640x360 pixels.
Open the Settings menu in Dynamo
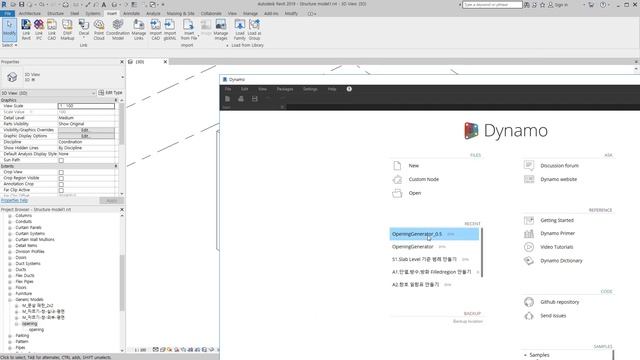(x=310, y=89)
